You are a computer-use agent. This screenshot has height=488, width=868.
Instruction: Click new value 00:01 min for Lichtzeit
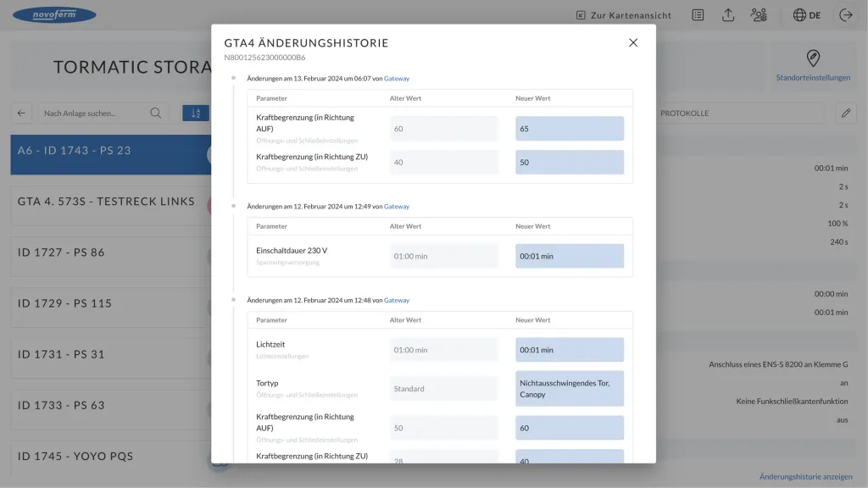click(569, 350)
